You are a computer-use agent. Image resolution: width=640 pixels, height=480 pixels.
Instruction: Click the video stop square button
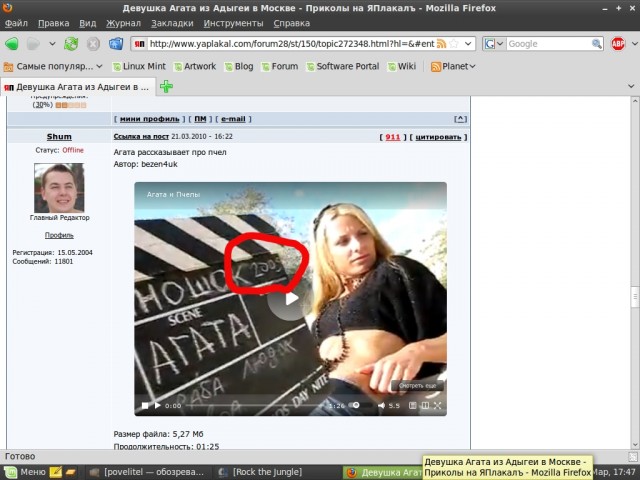145,405
